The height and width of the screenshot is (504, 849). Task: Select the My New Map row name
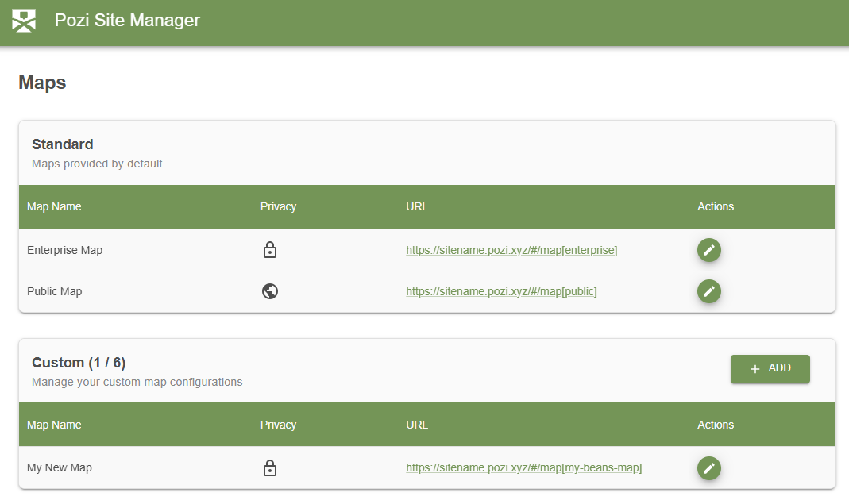coord(60,467)
